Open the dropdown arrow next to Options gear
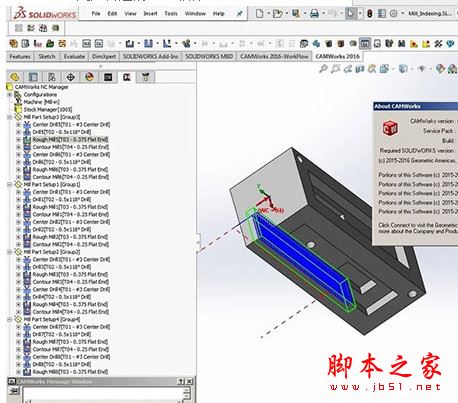458x403 pixels. point(402,14)
